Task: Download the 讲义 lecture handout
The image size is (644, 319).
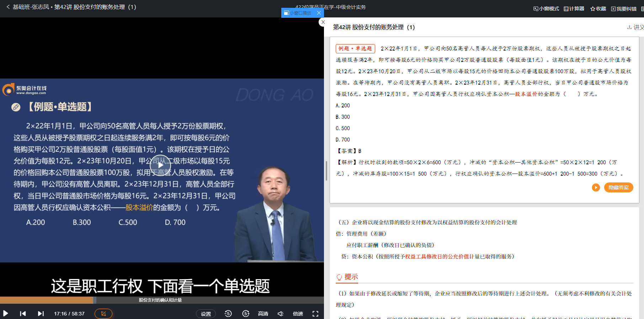Action: point(635,27)
